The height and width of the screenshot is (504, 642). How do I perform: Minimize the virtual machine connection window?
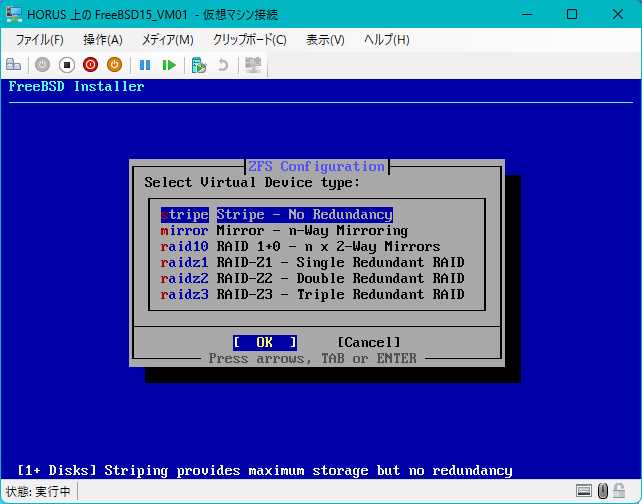tap(527, 14)
